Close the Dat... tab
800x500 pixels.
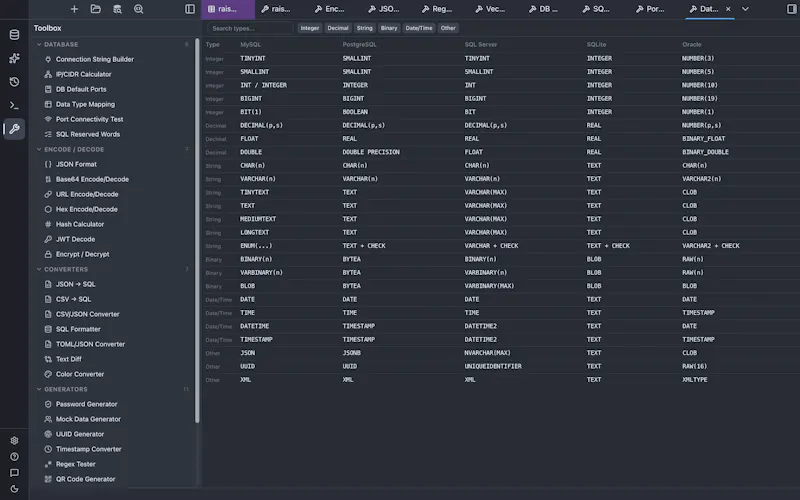(728, 9)
